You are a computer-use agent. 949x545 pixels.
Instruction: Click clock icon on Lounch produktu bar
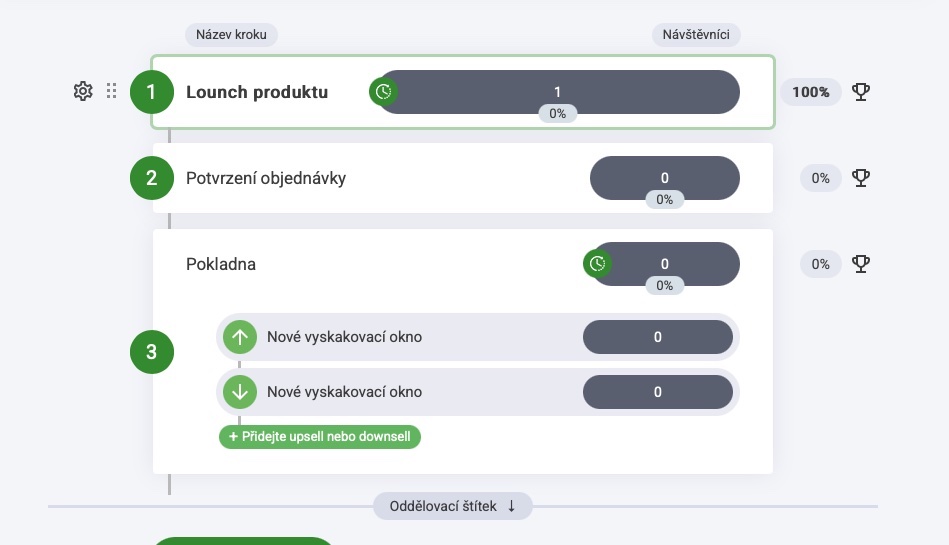click(383, 92)
